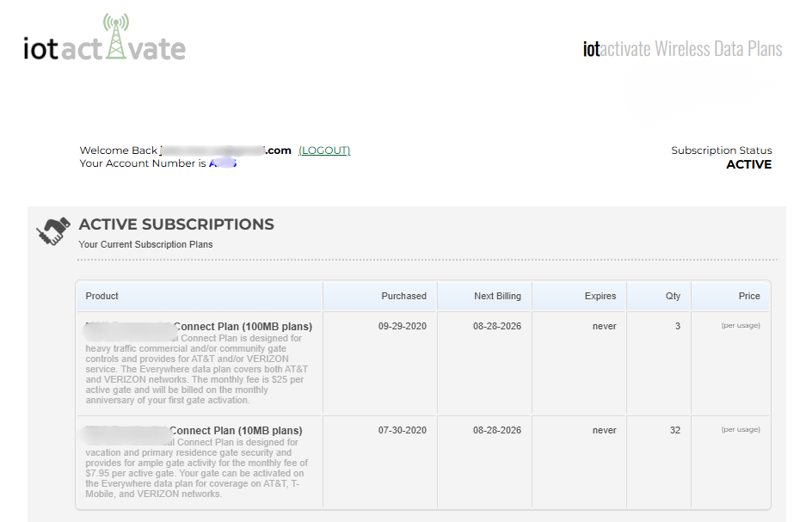Click the ACTIVE subscription status text
The image size is (812, 522).
coord(749,164)
